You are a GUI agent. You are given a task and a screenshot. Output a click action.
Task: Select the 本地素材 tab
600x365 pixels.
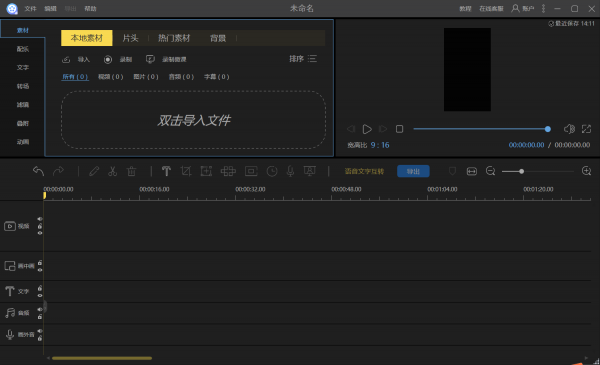[86, 38]
